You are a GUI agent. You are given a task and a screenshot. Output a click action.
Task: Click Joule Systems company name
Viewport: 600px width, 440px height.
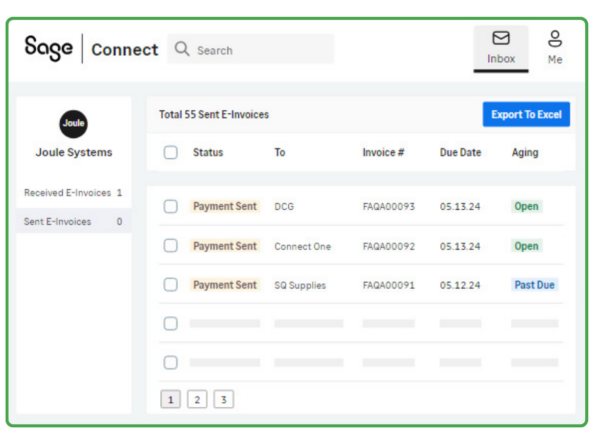point(74,152)
